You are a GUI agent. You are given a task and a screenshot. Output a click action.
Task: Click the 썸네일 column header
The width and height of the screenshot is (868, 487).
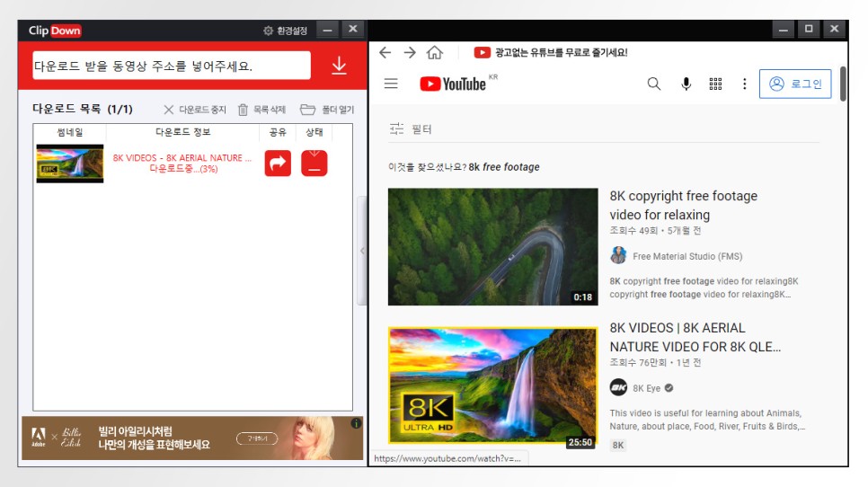pyautogui.click(x=70, y=132)
